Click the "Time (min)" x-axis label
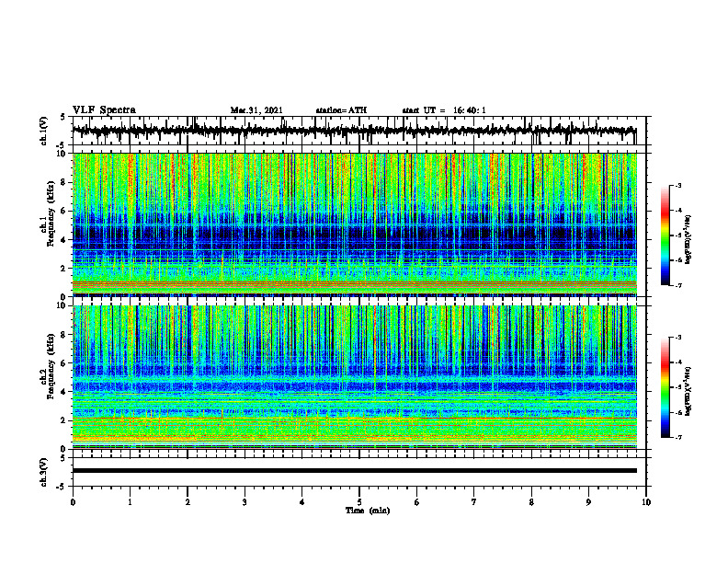The width and height of the screenshot is (728, 563). click(x=368, y=511)
